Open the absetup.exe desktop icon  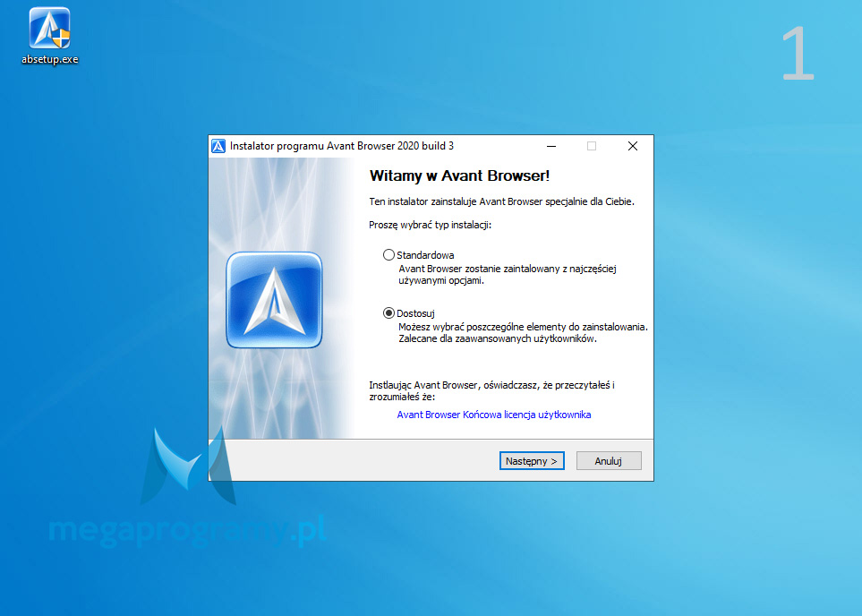point(49,36)
